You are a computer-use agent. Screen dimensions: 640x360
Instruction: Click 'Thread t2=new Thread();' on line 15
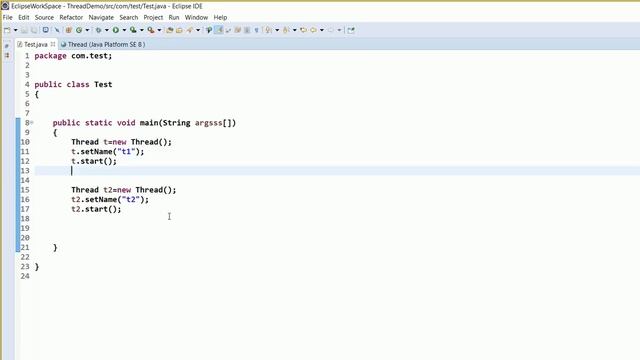(x=124, y=190)
